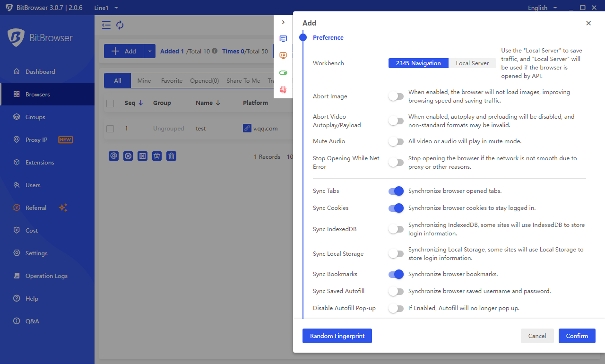
Task: Select 2345 Navigation workbench option
Action: click(418, 63)
